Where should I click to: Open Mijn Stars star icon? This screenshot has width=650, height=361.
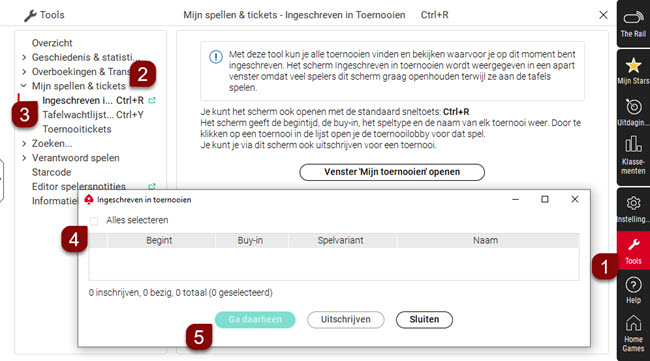click(633, 66)
